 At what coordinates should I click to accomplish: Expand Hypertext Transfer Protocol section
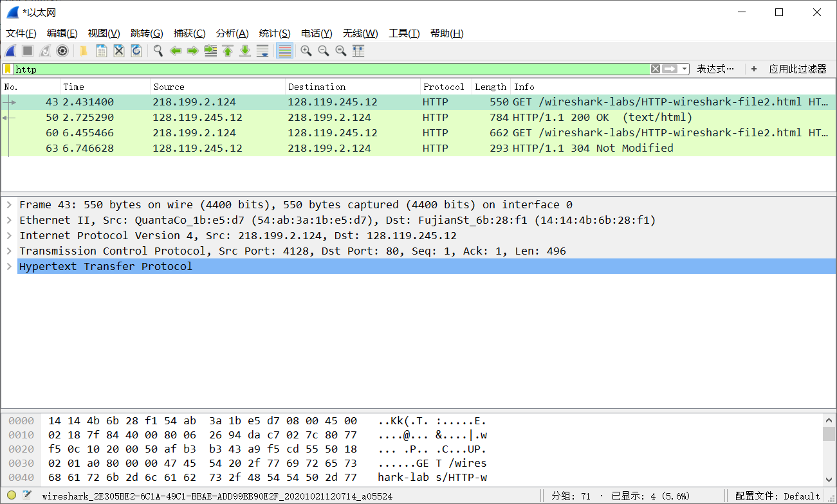(9, 266)
